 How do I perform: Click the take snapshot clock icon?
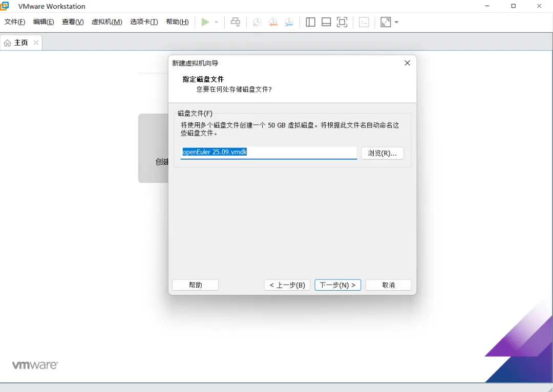pyautogui.click(x=257, y=22)
